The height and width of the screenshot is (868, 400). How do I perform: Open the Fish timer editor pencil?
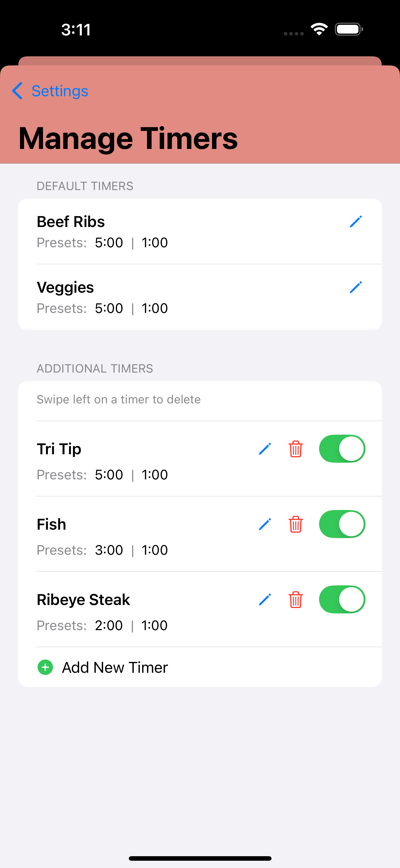click(x=265, y=524)
